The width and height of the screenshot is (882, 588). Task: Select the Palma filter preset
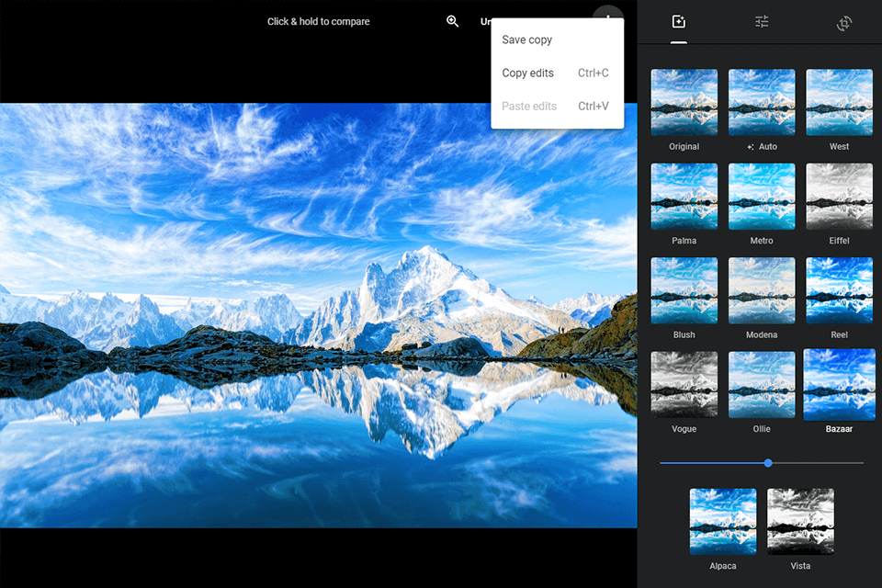click(x=684, y=197)
